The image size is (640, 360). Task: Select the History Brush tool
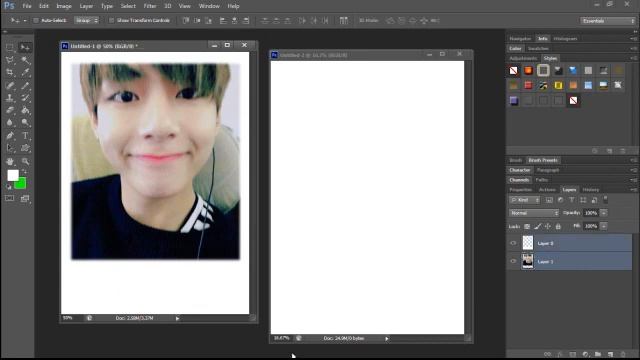pyautogui.click(x=25, y=98)
